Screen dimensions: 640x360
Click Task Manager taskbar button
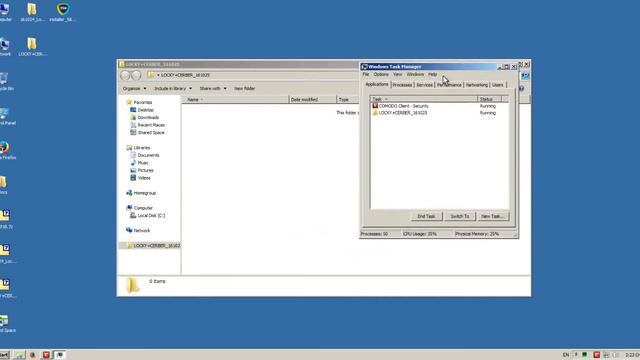point(60,355)
